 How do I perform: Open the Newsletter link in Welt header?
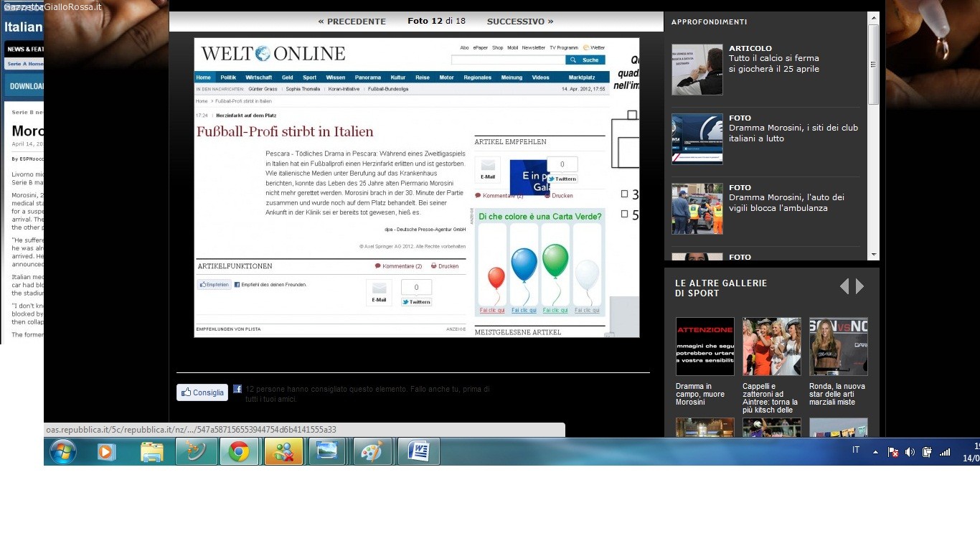534,47
